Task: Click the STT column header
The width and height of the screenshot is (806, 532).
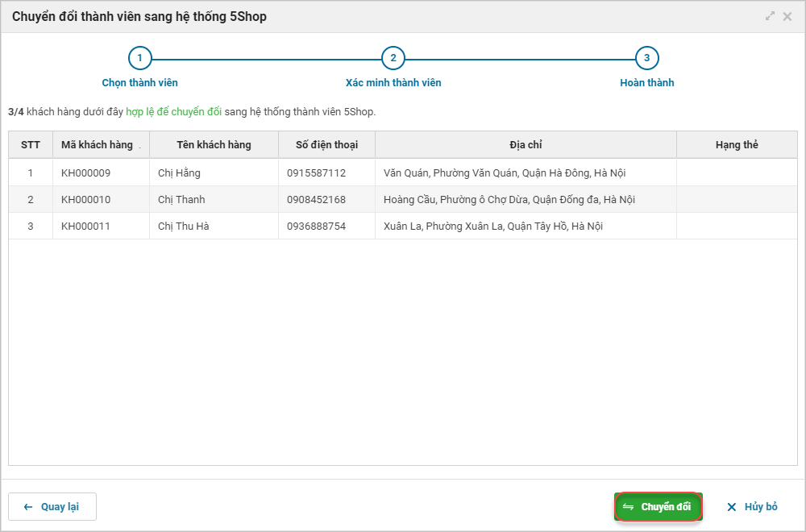Action: (31, 145)
